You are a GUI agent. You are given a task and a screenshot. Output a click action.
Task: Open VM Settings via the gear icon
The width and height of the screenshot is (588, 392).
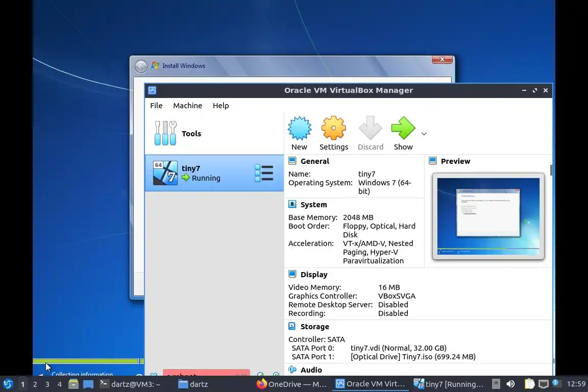coord(333,128)
